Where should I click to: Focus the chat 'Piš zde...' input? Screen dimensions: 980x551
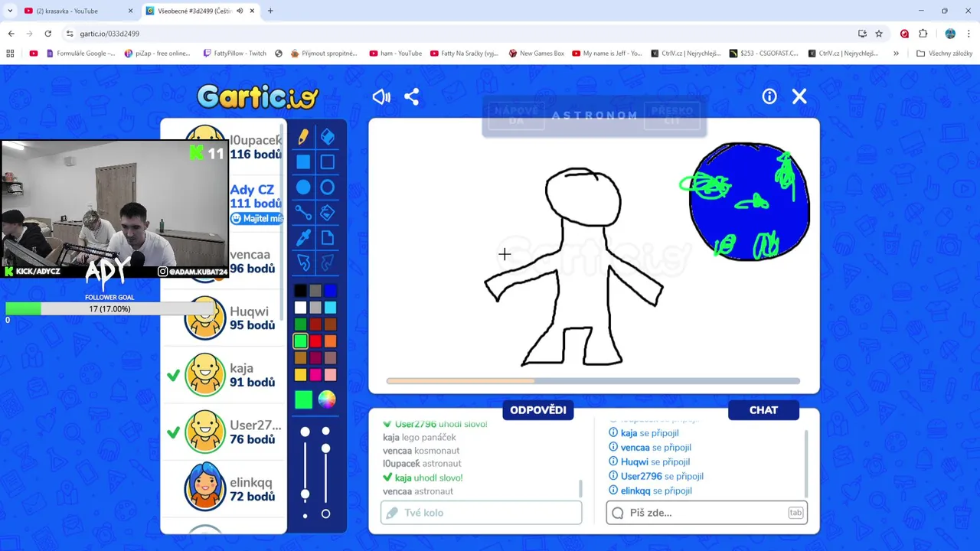pyautogui.click(x=706, y=513)
